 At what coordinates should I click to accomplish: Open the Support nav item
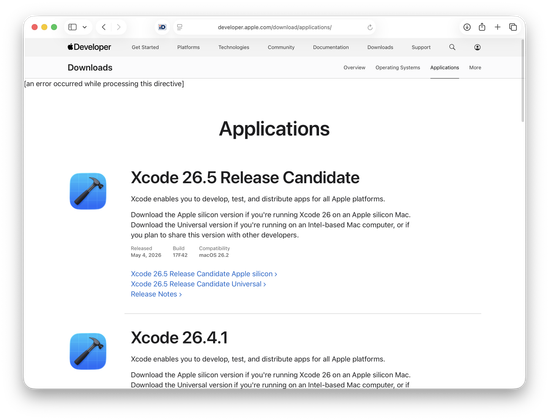tap(421, 47)
